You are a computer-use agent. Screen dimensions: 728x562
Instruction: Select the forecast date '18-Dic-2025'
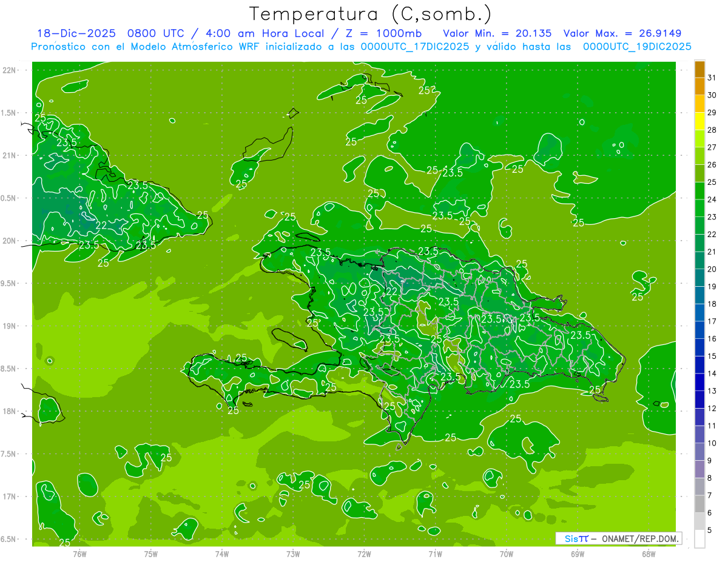point(76,33)
